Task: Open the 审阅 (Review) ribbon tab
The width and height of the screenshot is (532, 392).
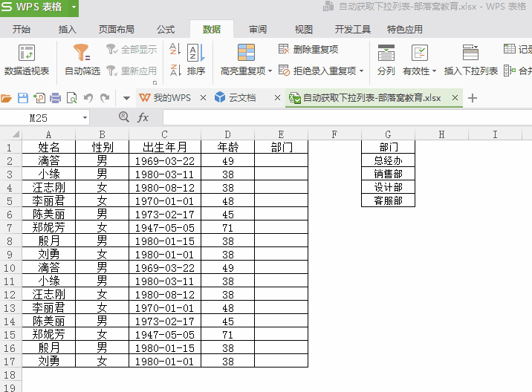Action: tap(258, 30)
